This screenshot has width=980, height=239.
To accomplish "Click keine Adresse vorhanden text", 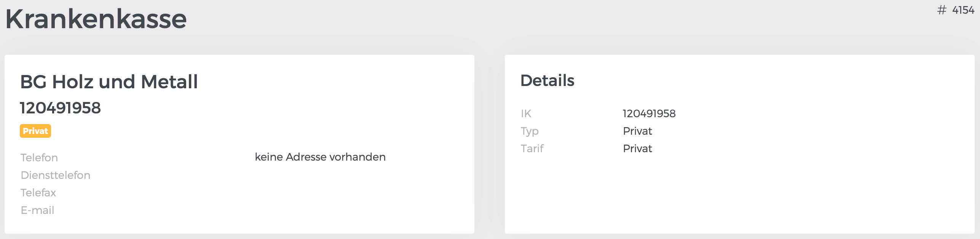I will 321,156.
